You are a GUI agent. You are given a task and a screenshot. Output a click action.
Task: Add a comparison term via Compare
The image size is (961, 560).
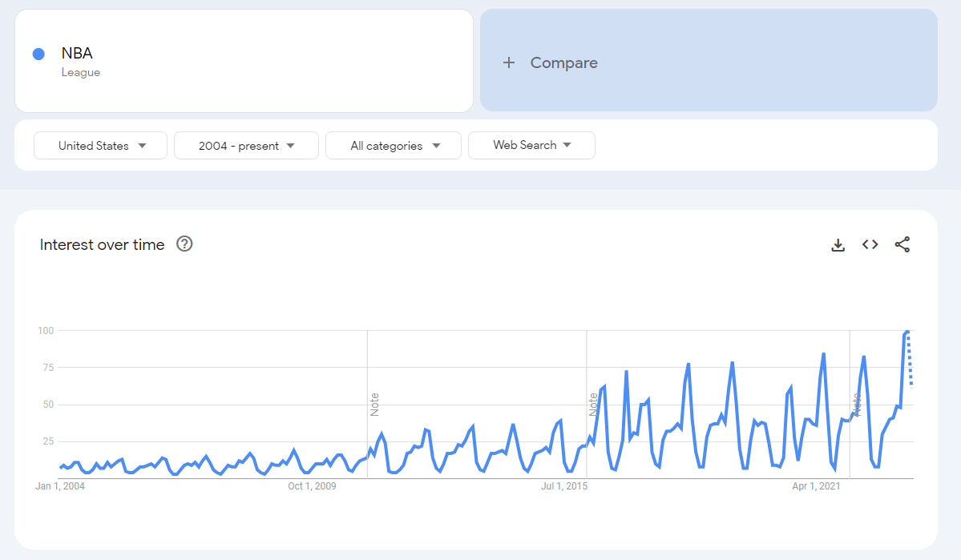709,60
